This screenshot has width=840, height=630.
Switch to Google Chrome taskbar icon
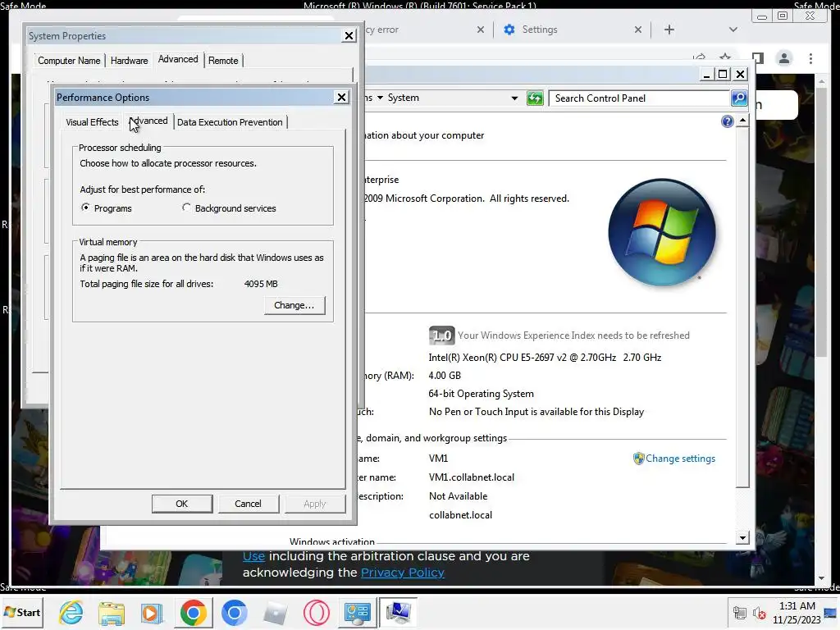[193, 613]
